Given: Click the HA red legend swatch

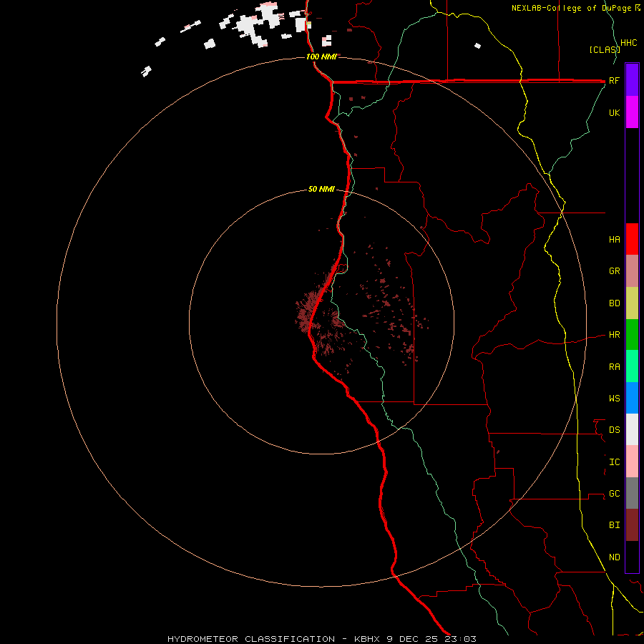Looking at the screenshot, I should (x=632, y=239).
